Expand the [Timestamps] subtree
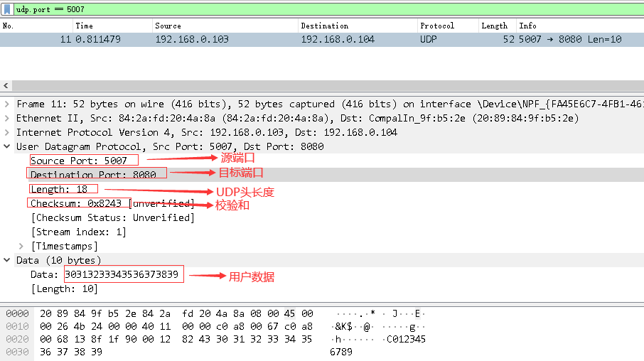This screenshot has height=361, width=644. click(x=21, y=246)
